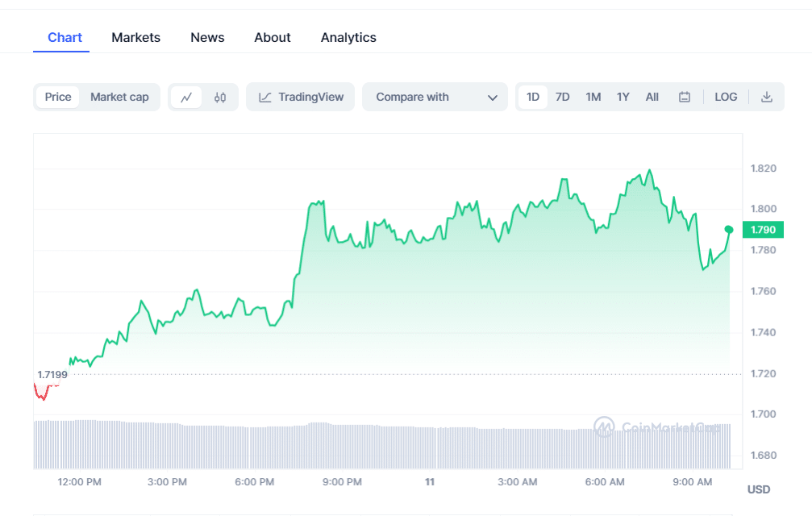
Task: Click the 1.820 price axis label
Action: (764, 169)
